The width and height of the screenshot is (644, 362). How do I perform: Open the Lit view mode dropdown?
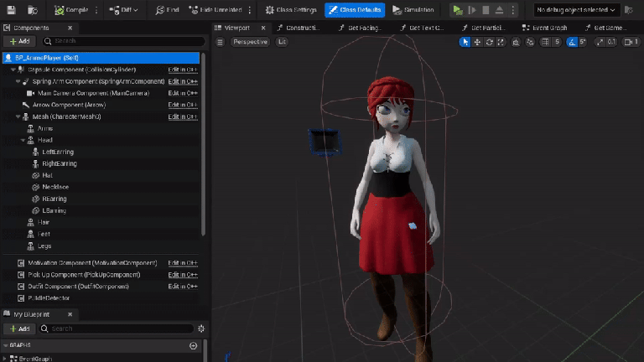282,42
